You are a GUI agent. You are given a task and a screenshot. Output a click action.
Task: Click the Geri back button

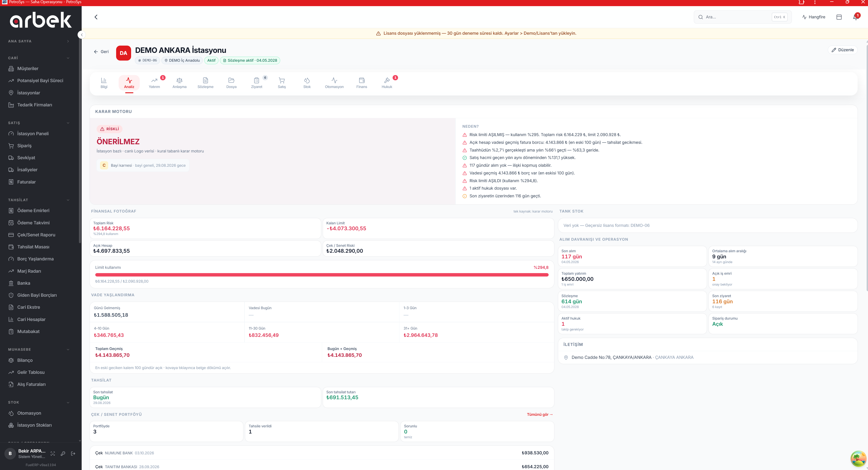click(x=101, y=51)
